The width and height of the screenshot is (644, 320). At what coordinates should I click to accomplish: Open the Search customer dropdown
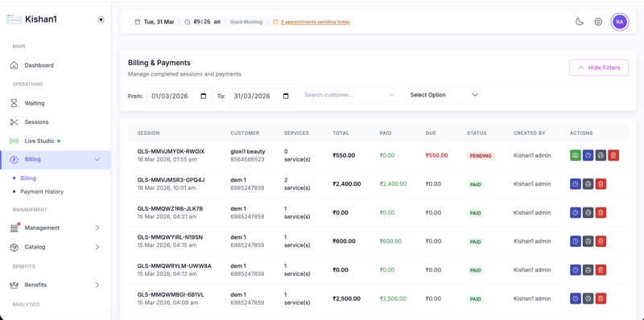350,95
